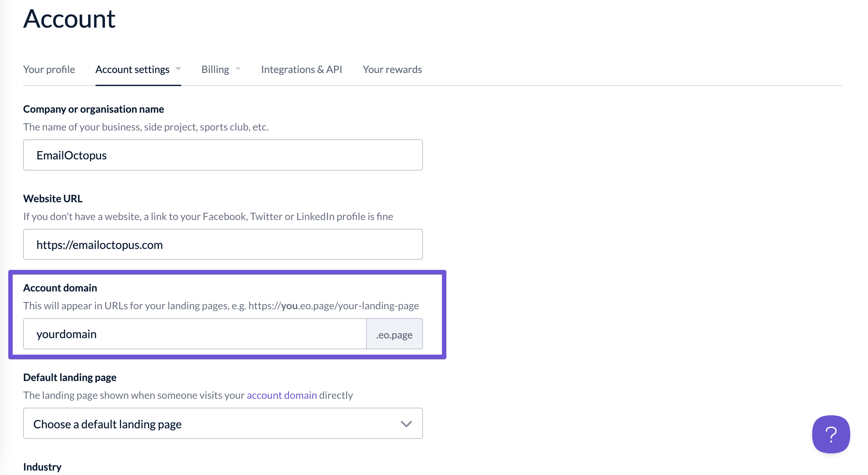Click the Account page heading
Viewport: 868px width, 475px height.
click(x=69, y=18)
